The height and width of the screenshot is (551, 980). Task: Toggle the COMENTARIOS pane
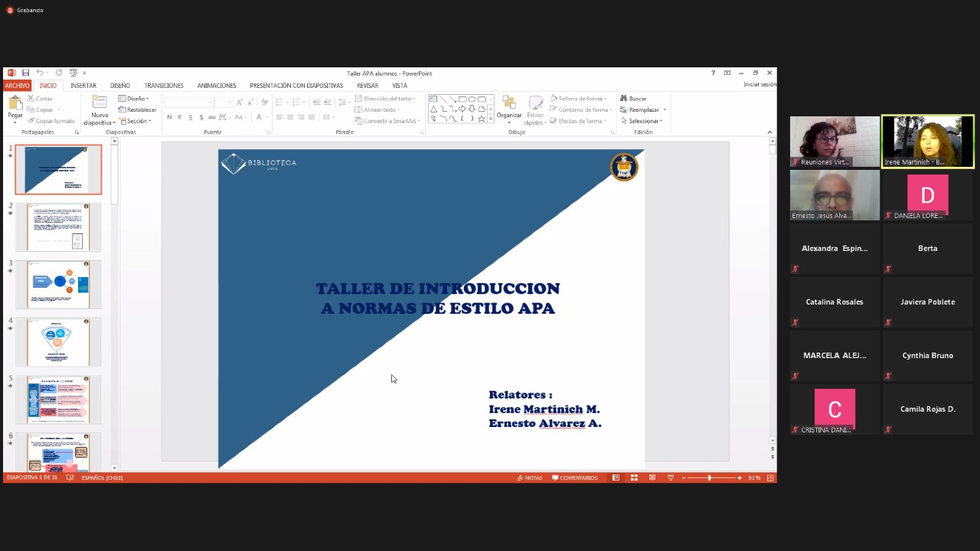coord(574,478)
